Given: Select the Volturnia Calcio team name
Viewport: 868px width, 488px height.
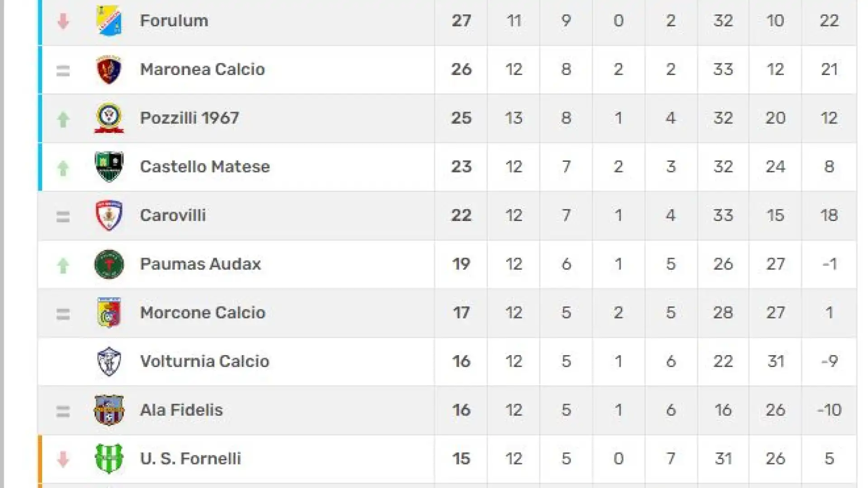Looking at the screenshot, I should coord(204,361).
